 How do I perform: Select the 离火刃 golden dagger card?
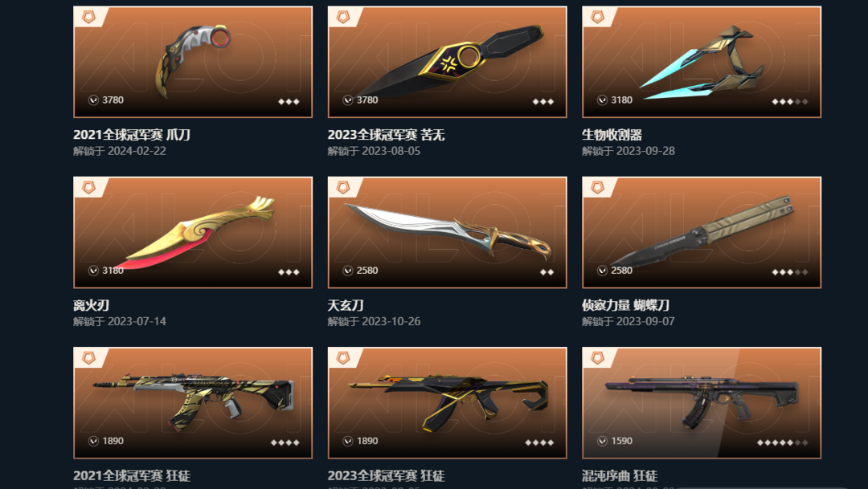[x=193, y=232]
